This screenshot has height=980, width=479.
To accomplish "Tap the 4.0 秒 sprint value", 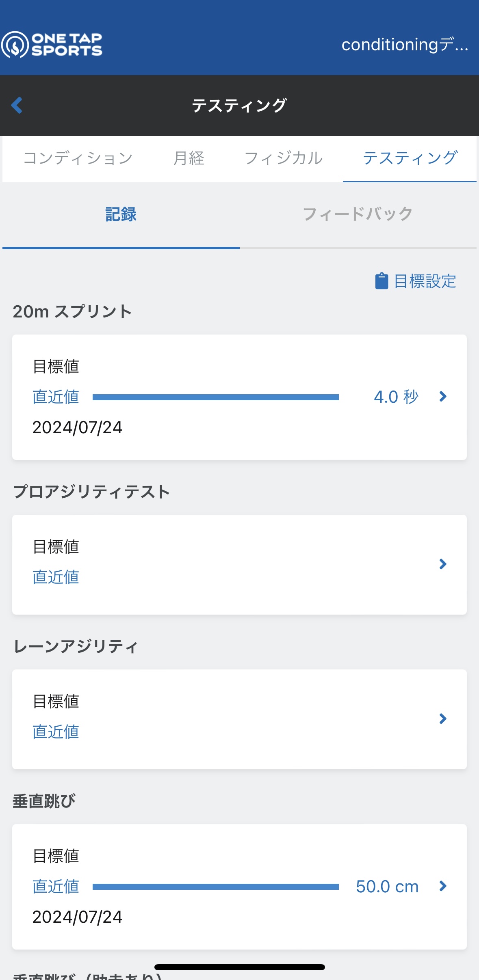I will point(396,397).
